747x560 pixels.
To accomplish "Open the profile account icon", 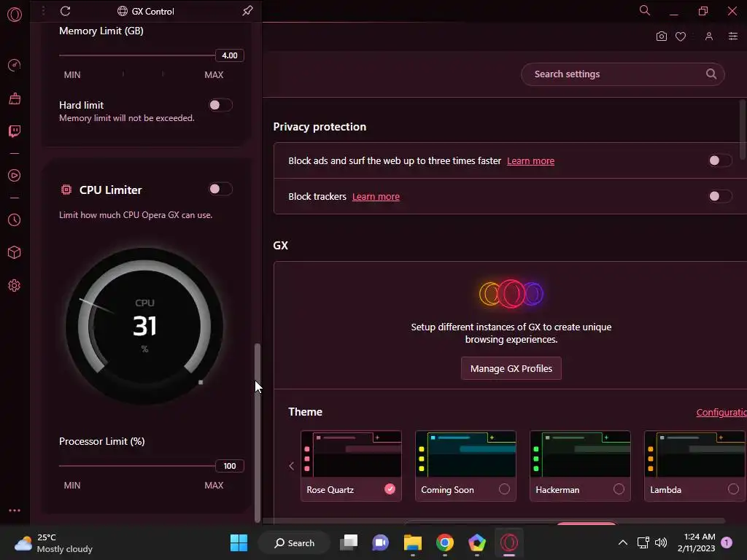I will click(x=709, y=36).
